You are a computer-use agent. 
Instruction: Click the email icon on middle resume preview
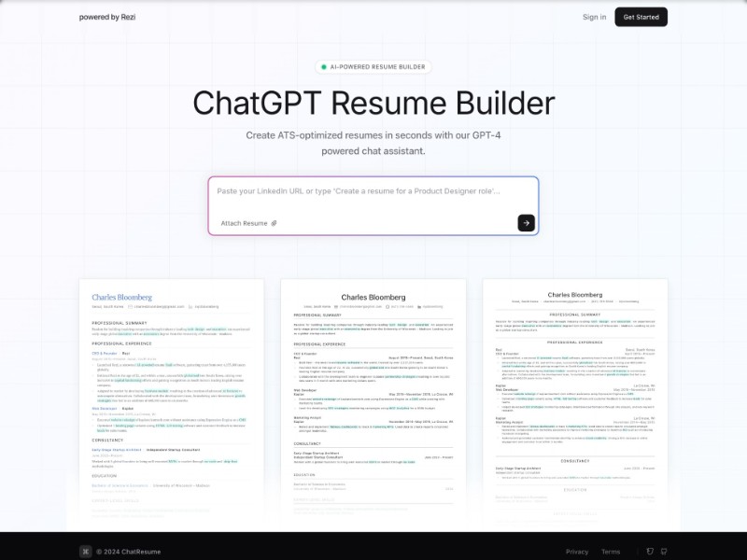(x=335, y=306)
